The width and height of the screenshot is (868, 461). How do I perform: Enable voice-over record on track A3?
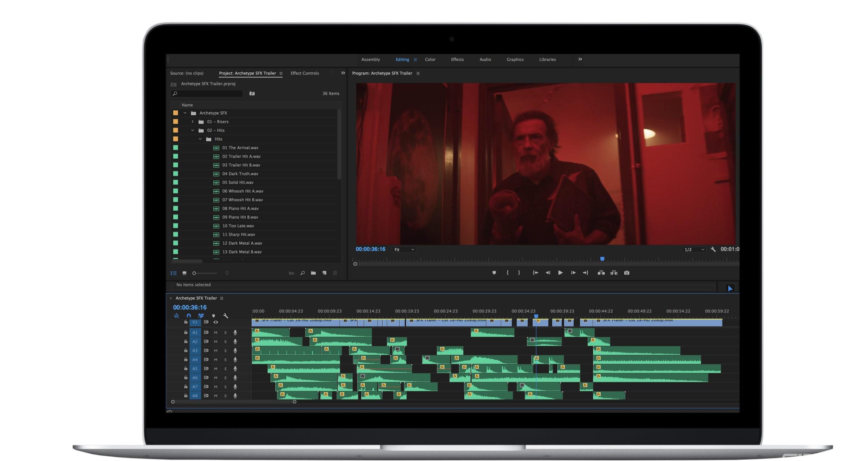235,350
